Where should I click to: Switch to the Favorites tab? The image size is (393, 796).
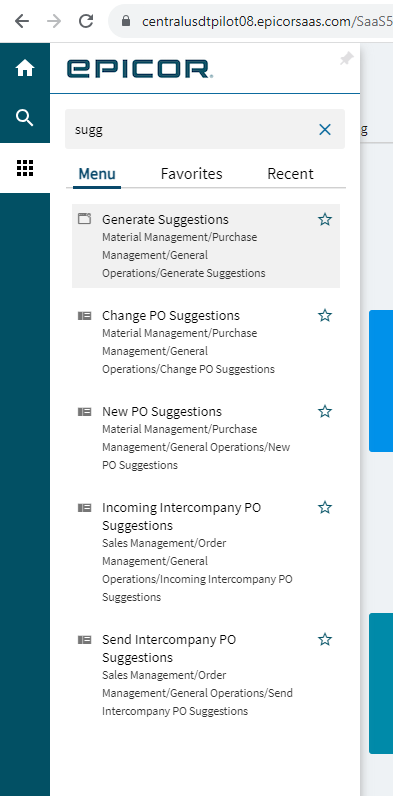[191, 174]
